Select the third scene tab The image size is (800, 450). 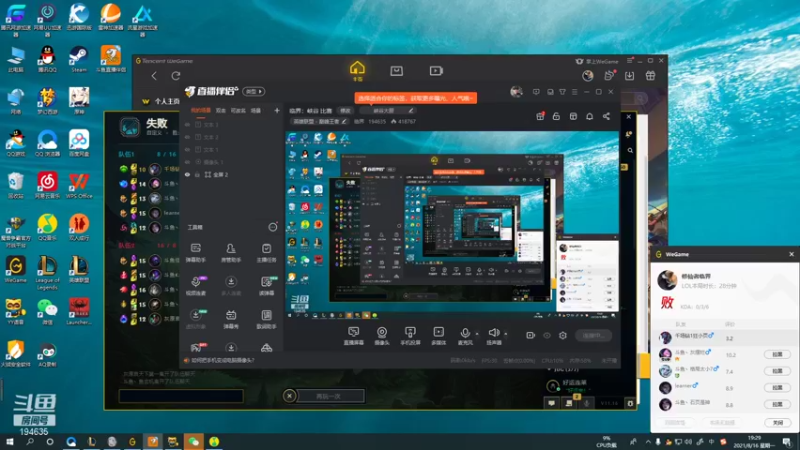click(x=238, y=110)
